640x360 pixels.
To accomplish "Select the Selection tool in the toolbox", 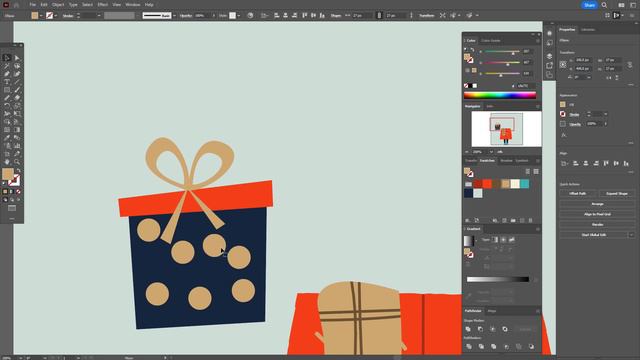I will point(7,58).
